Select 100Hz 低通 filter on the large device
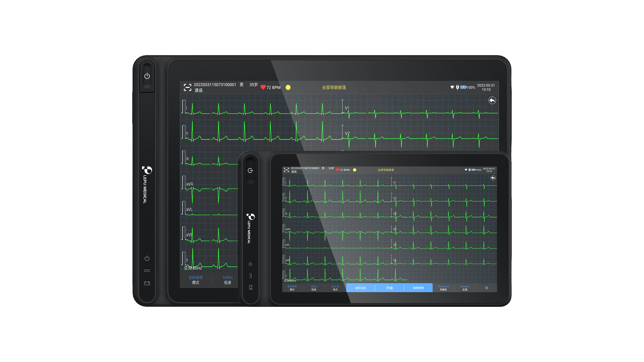 pos(227,280)
